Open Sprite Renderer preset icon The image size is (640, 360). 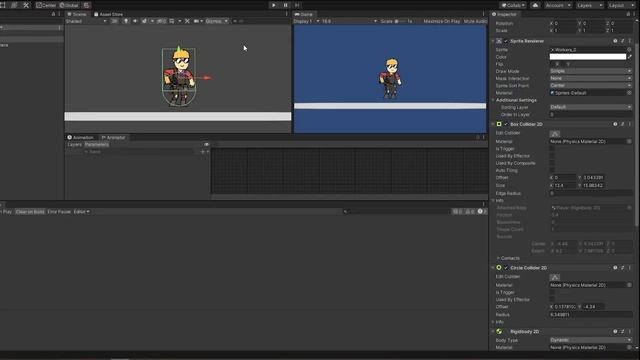622,41
